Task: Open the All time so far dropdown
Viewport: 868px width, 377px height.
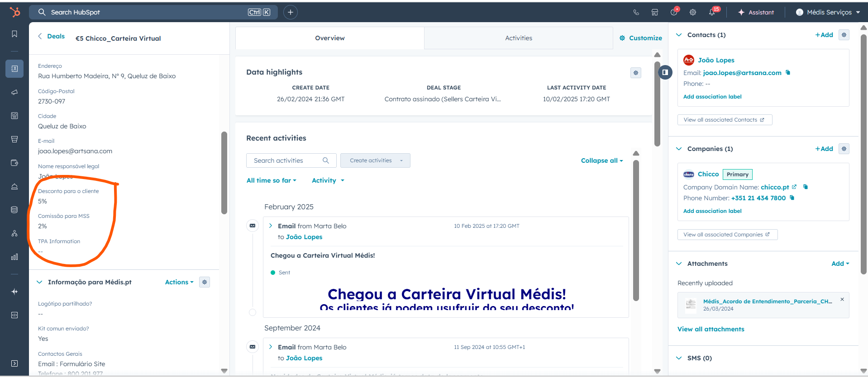Action: click(271, 180)
